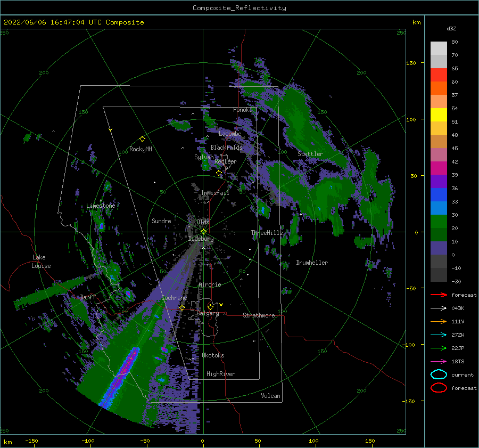The height and width of the screenshot is (448, 479).
Task: Click the yellow diamond marker above Calgary
Action: (210, 307)
